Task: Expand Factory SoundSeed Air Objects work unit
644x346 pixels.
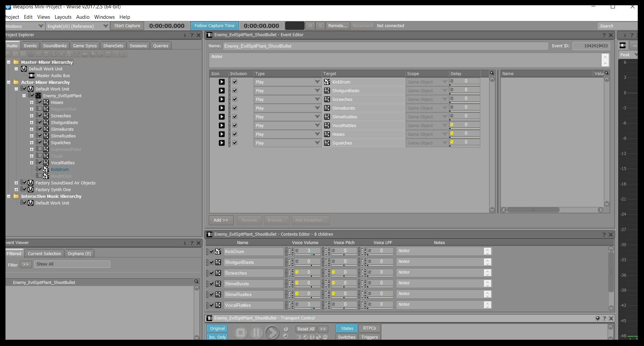Action: click(16, 183)
